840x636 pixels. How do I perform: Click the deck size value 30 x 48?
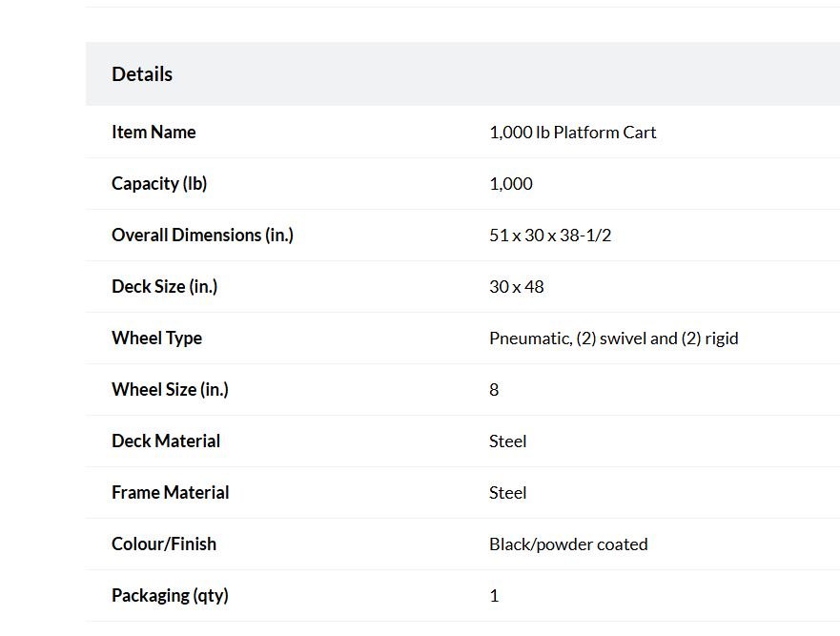[517, 287]
